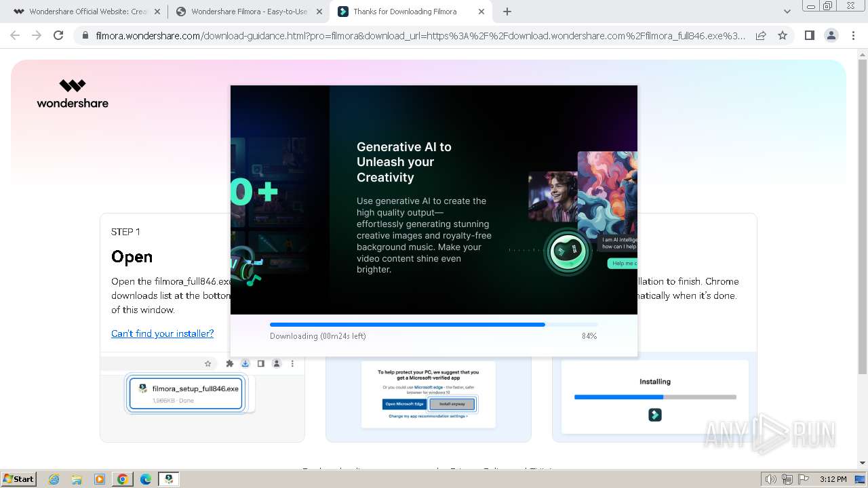Image resolution: width=868 pixels, height=488 pixels.
Task: Close the Thanks for Downloading Filmora tab
Action: pyautogui.click(x=481, y=12)
